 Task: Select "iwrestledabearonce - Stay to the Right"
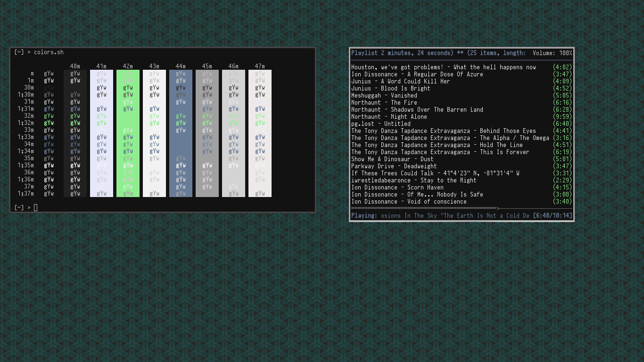[x=462, y=181]
